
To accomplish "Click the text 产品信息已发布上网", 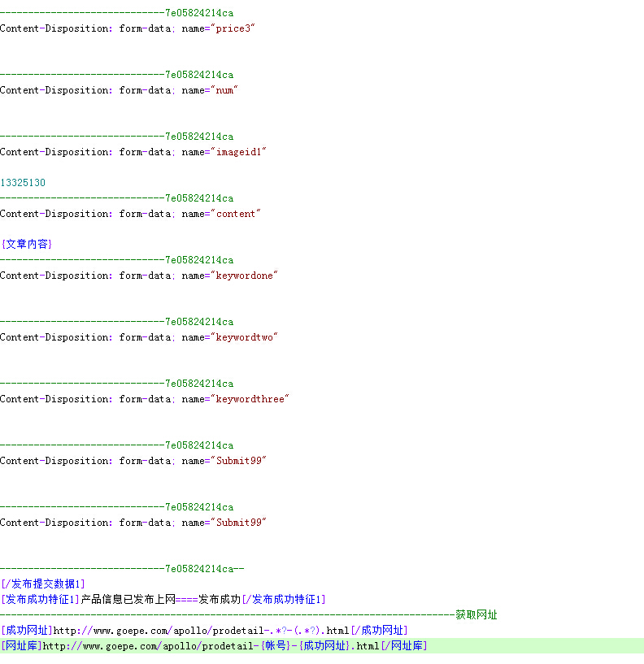I will pyautogui.click(x=128, y=600).
